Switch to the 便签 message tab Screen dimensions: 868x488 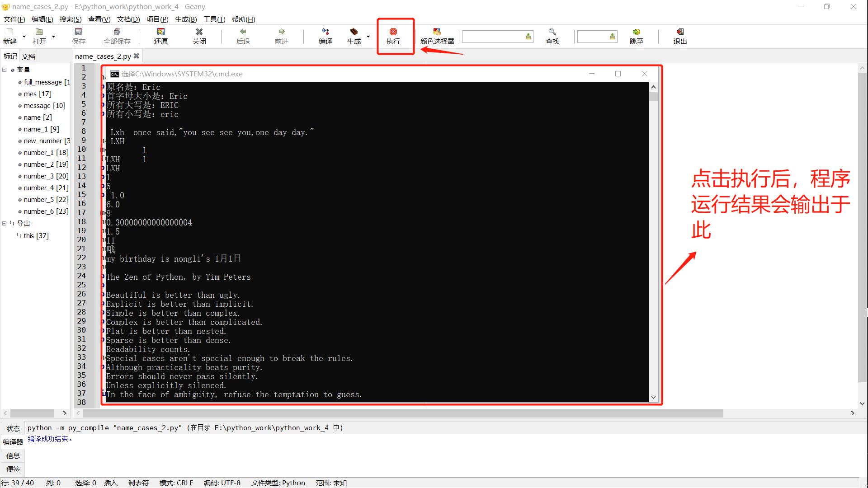pyautogui.click(x=13, y=469)
